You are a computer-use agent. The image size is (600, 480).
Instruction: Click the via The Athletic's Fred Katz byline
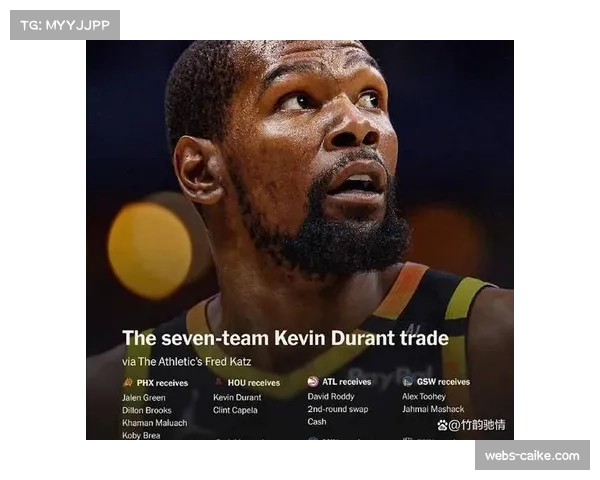(x=187, y=361)
